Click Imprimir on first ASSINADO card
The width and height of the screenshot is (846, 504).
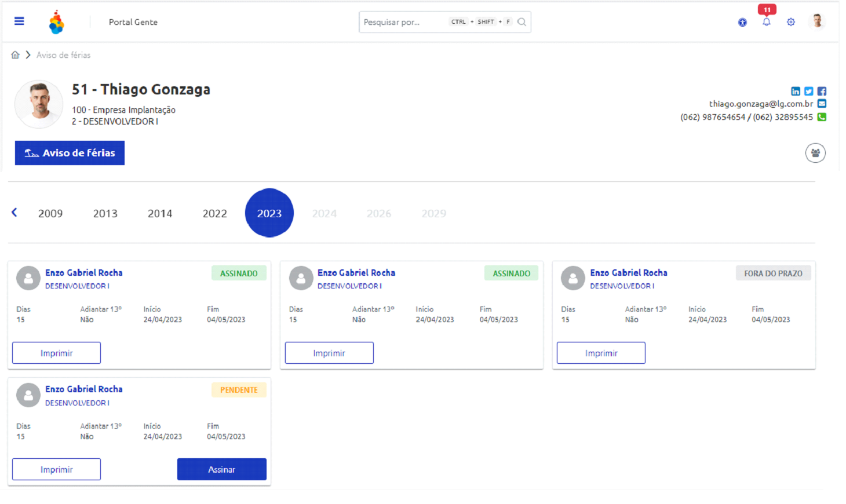pos(57,353)
